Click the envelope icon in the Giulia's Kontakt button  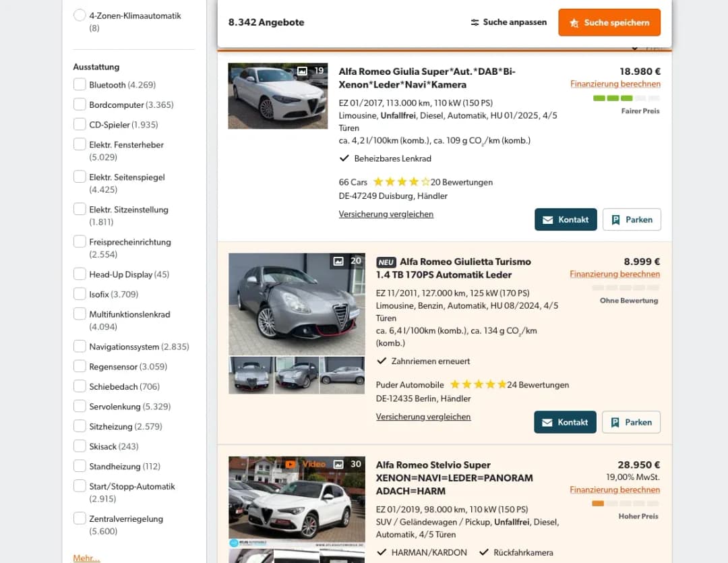(549, 219)
